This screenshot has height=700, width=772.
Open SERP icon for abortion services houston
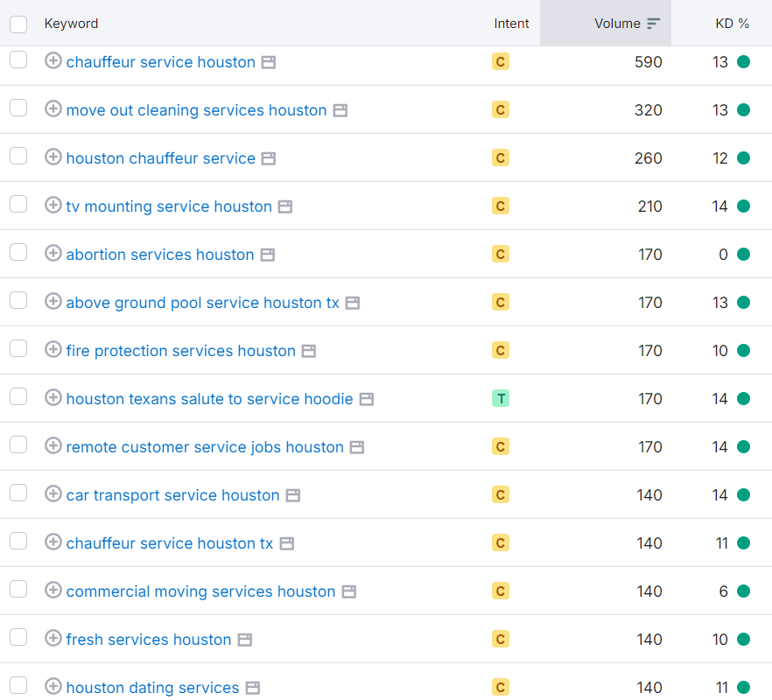(x=267, y=255)
